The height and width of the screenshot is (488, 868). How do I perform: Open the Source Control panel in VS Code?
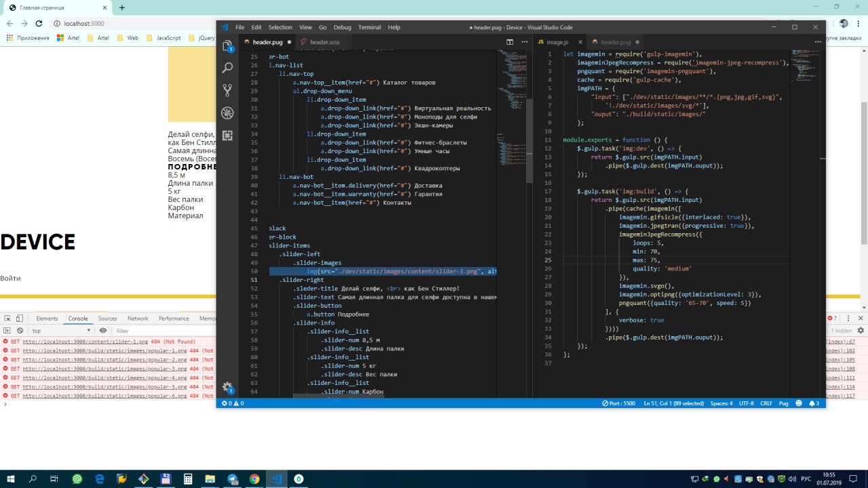[227, 90]
